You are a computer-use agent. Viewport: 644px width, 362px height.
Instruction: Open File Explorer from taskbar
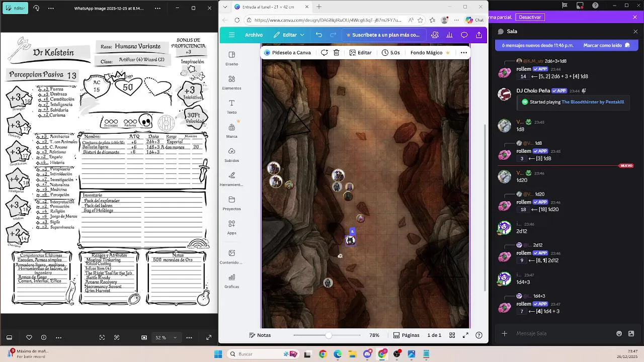(352, 354)
